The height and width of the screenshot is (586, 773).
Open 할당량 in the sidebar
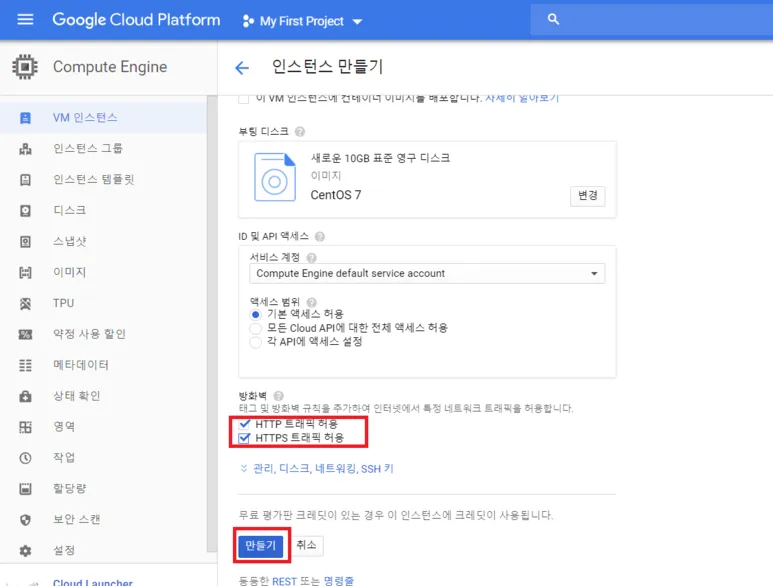pos(103,489)
